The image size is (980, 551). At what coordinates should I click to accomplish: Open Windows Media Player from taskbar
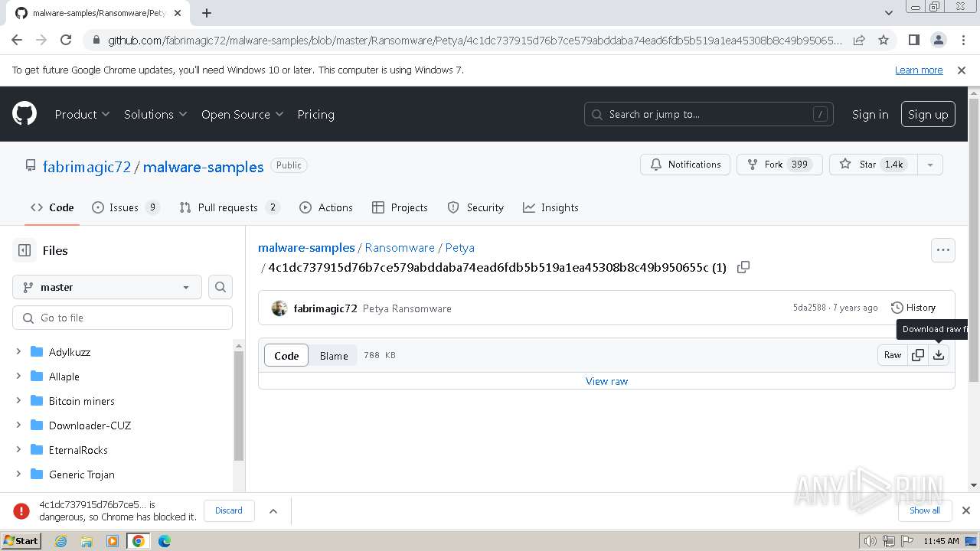(x=113, y=541)
